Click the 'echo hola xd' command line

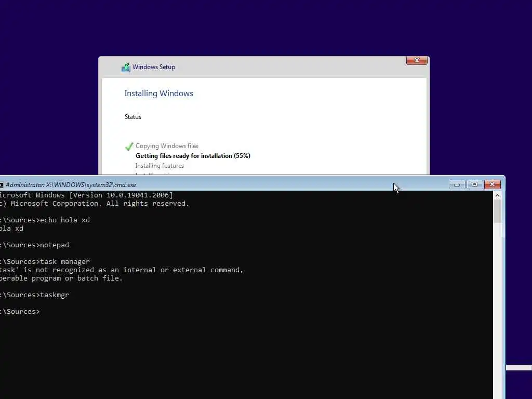click(x=45, y=220)
